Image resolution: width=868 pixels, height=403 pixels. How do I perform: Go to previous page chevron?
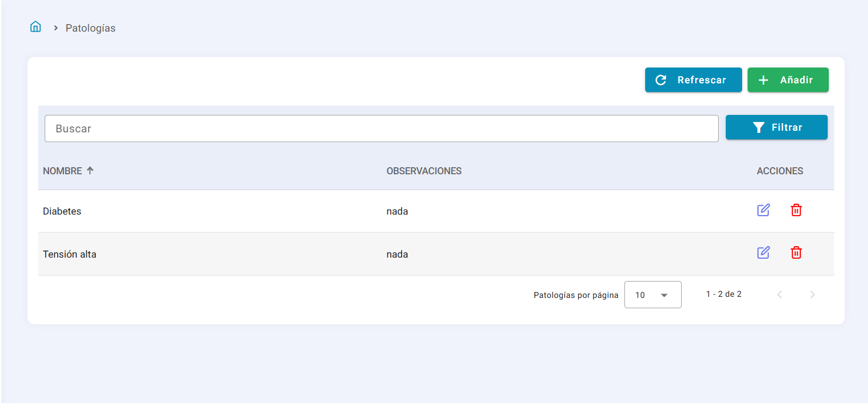pos(780,295)
